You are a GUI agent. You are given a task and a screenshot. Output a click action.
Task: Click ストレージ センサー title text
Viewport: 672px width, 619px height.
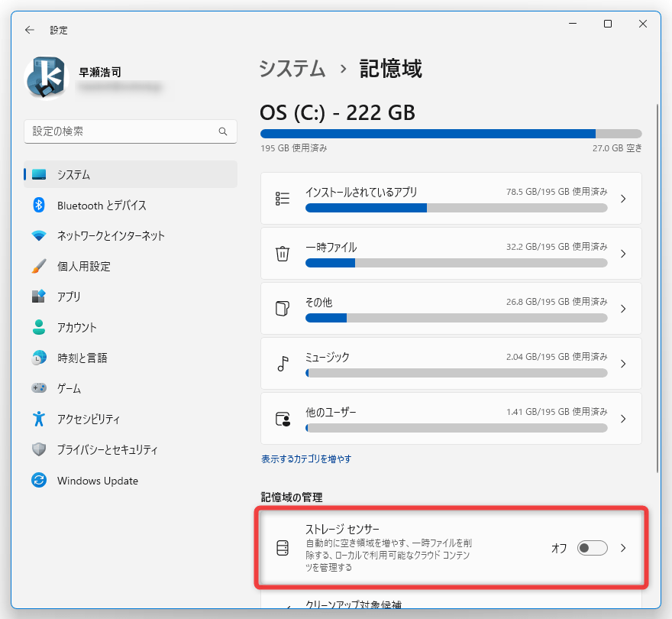(x=342, y=529)
